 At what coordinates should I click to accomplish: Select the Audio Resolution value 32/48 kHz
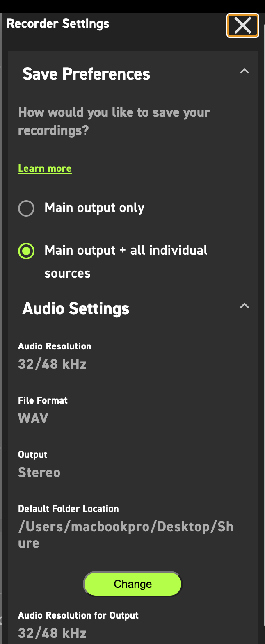[x=52, y=364]
